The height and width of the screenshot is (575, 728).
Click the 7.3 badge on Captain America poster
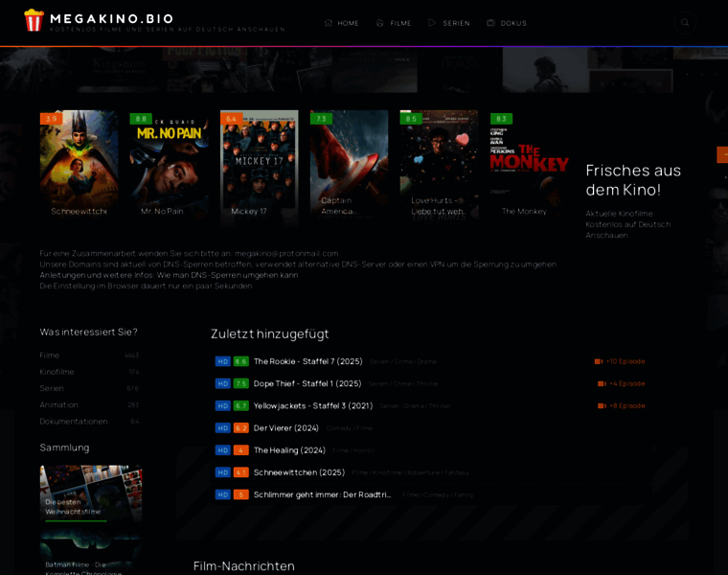click(321, 119)
